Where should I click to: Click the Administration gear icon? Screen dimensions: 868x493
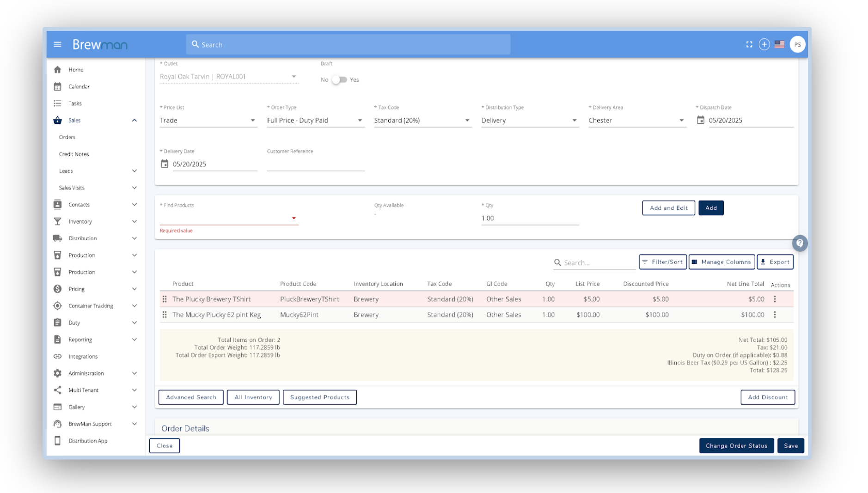pyautogui.click(x=57, y=373)
